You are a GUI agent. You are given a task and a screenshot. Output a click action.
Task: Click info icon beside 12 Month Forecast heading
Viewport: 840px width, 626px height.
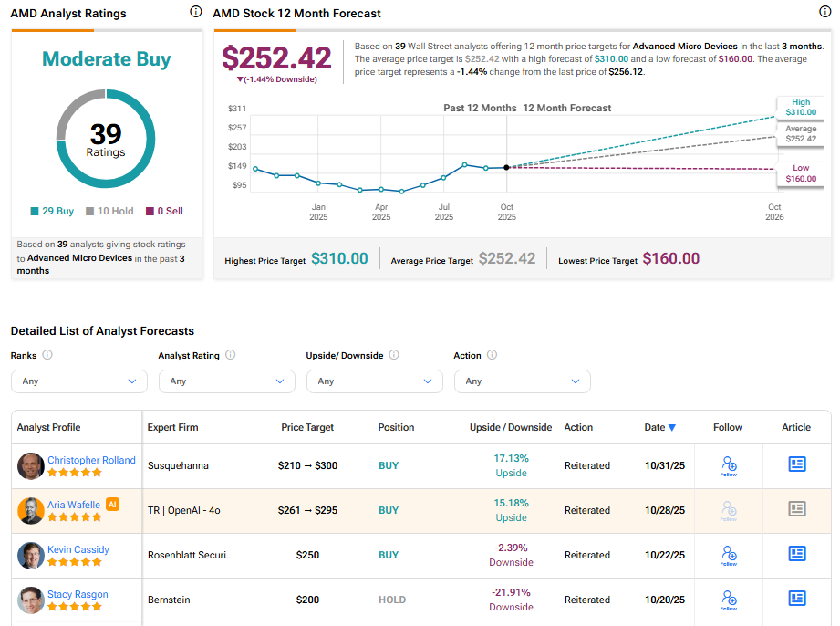[x=825, y=12]
